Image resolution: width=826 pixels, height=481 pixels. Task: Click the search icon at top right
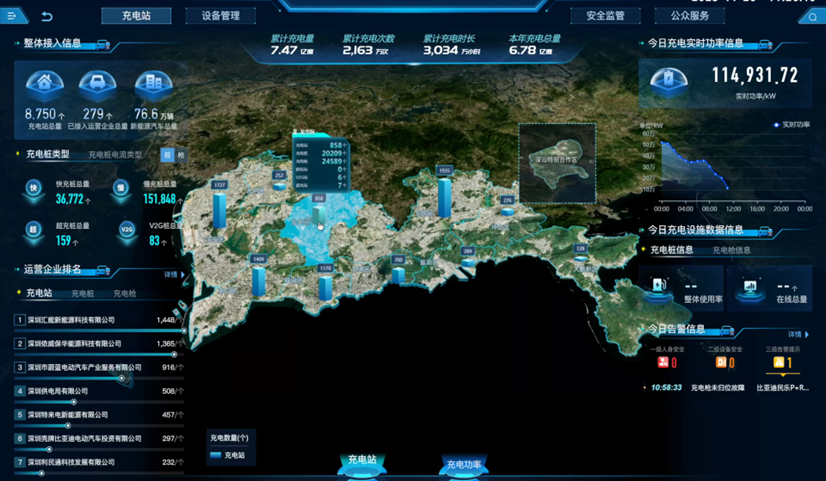(812, 17)
